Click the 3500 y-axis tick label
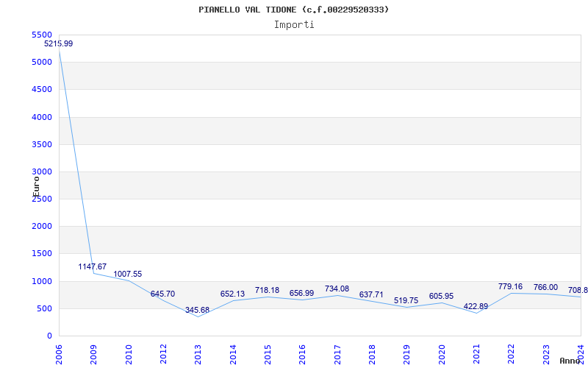 42,144
